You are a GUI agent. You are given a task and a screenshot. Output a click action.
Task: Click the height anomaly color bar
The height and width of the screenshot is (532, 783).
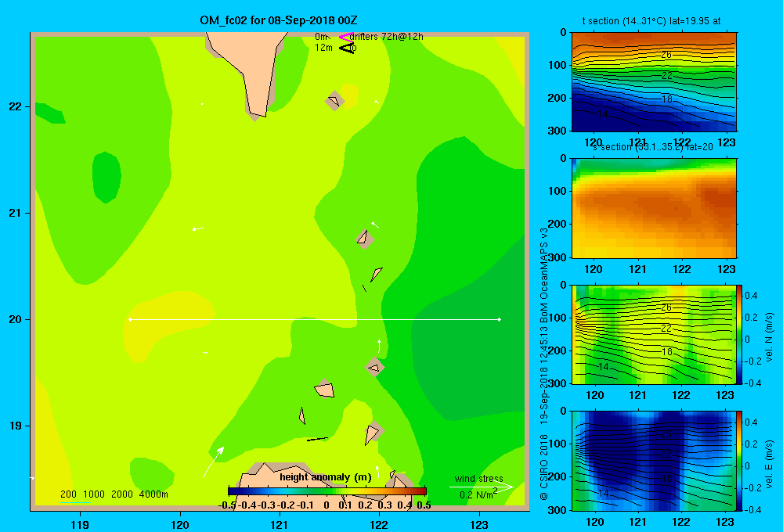pos(327,491)
